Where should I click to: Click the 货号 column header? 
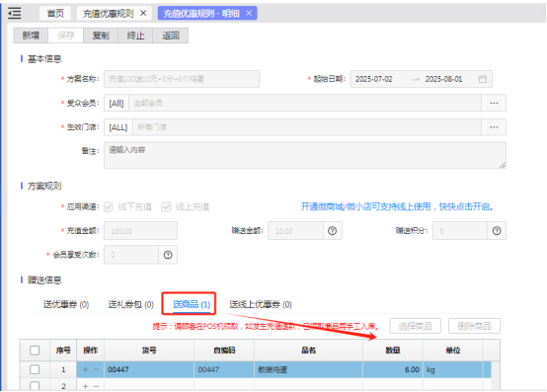coord(149,351)
